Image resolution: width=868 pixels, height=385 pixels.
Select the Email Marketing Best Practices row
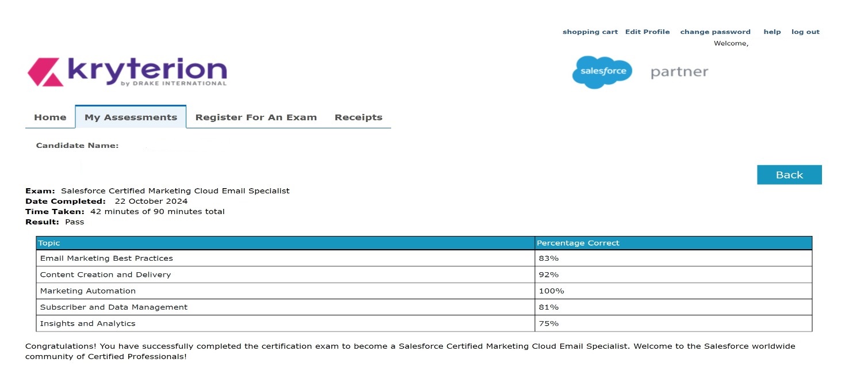tap(424, 258)
